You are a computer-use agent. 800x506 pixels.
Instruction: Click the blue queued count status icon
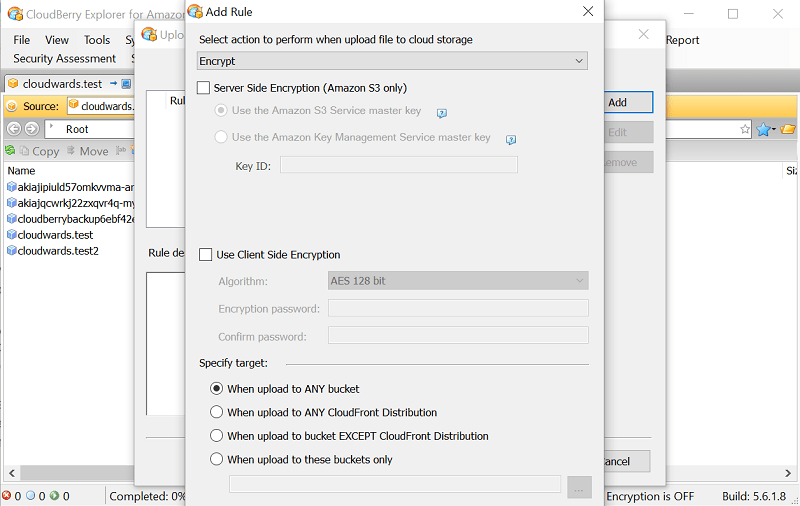(x=31, y=495)
